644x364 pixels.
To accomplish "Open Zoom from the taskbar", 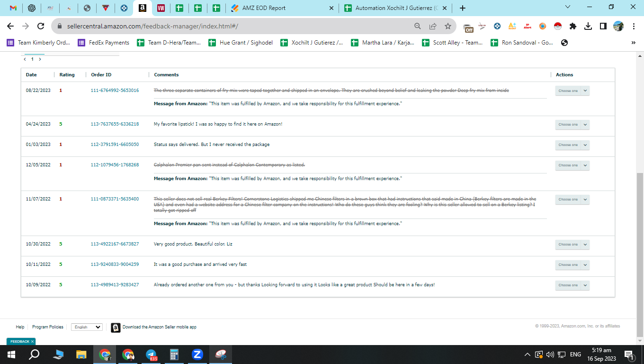I will click(x=197, y=355).
